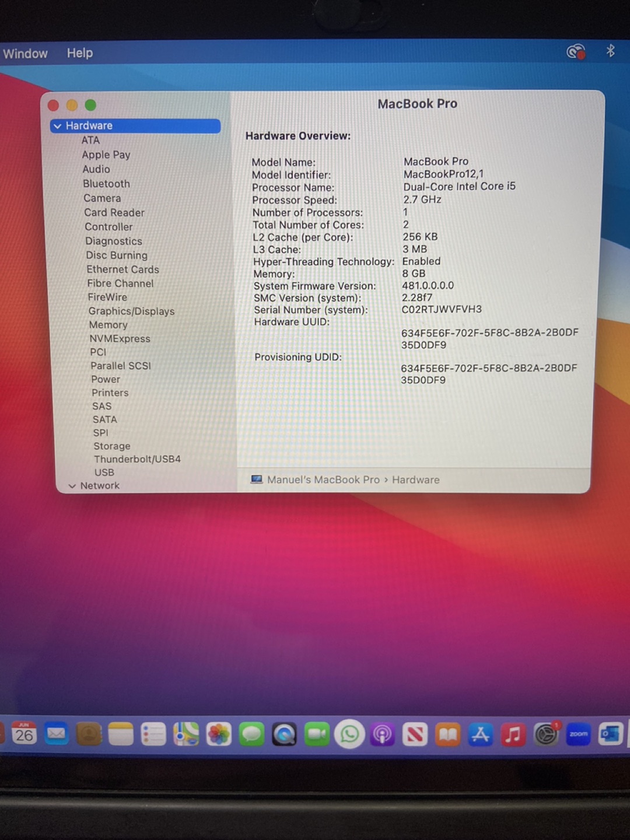Viewport: 630px width, 840px height.
Task: Select FireWire in the sidebar
Action: click(107, 297)
